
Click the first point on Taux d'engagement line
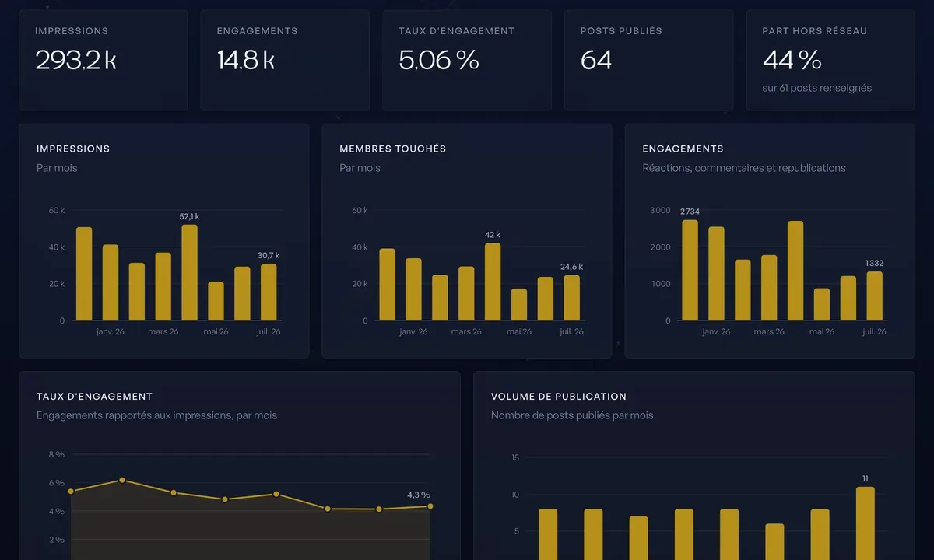click(71, 492)
